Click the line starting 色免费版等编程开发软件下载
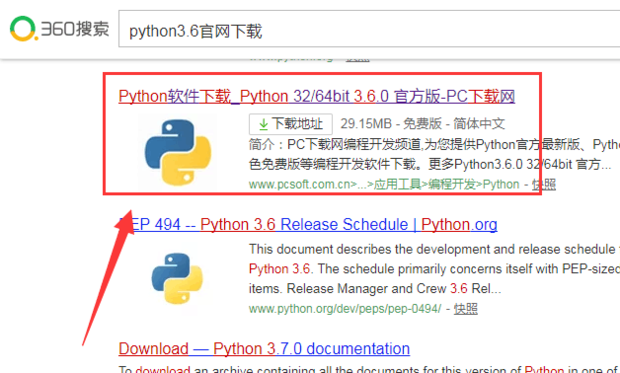 430,164
